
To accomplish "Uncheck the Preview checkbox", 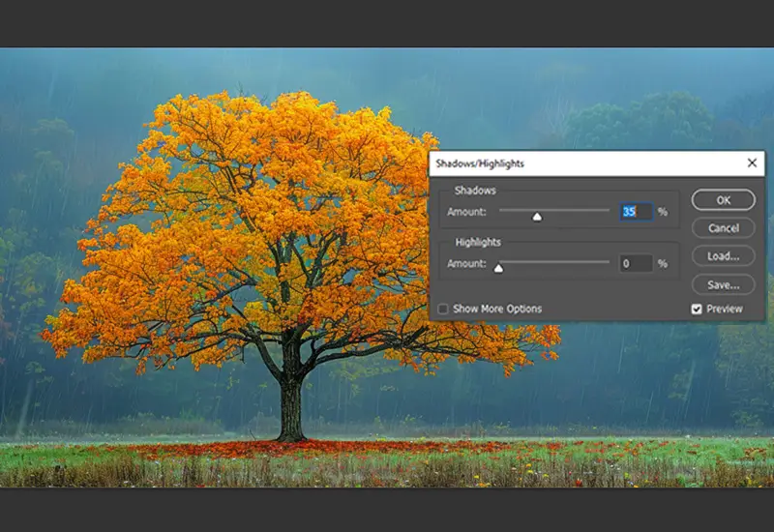I will coord(697,309).
